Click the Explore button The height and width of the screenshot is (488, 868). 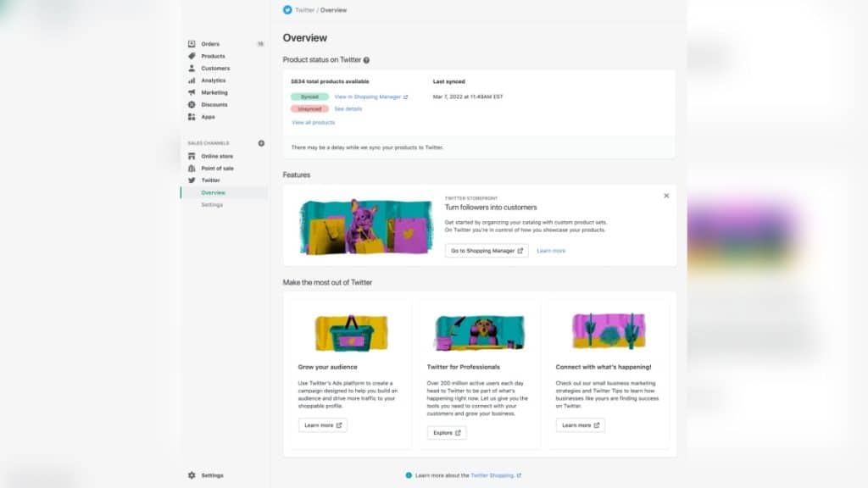(447, 433)
